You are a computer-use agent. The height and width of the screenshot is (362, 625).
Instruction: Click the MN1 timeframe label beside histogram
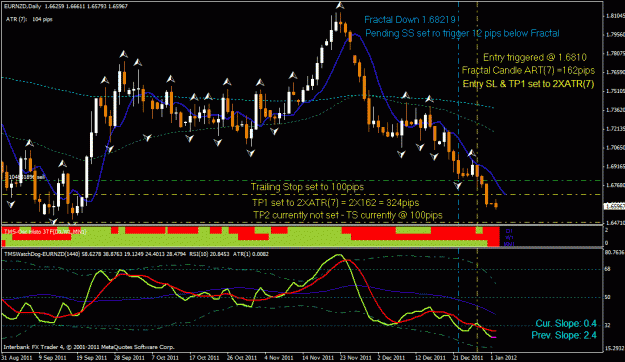pyautogui.click(x=509, y=243)
